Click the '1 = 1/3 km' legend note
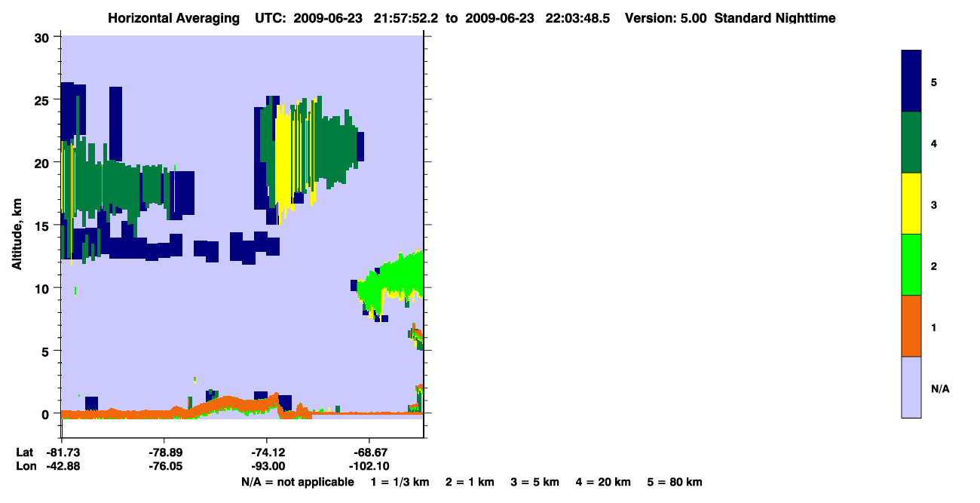Screen dimensions: 980x503 (400, 482)
